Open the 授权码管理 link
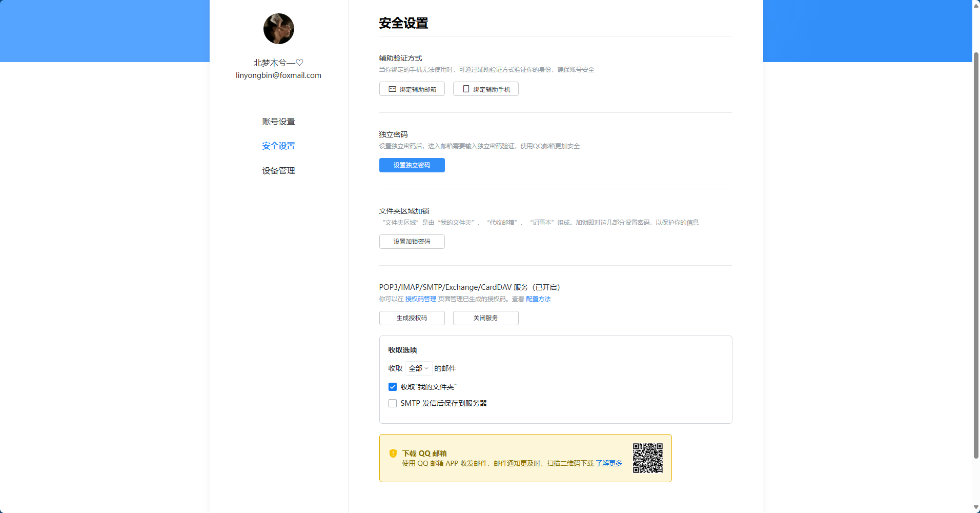The height and width of the screenshot is (513, 980). coord(421,299)
